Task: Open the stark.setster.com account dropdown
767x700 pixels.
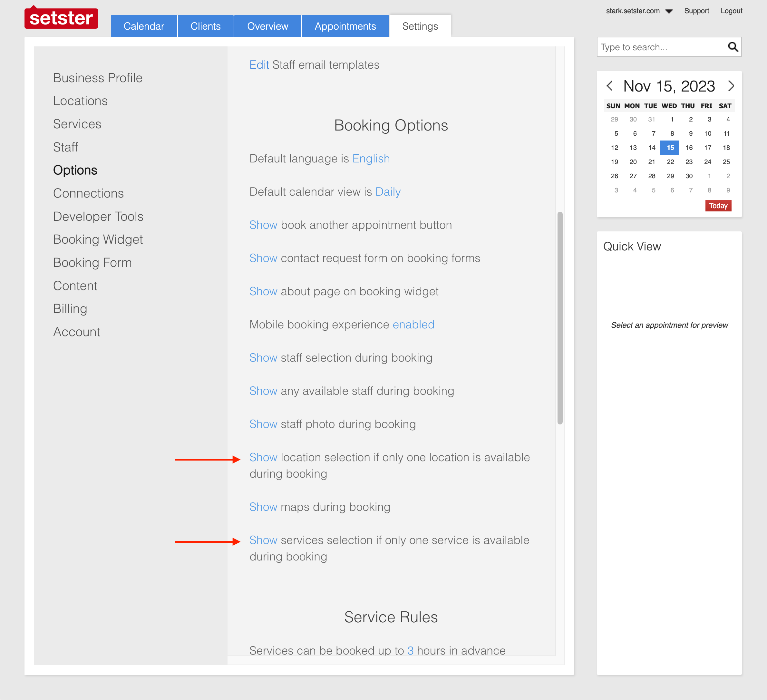Action: pos(669,11)
